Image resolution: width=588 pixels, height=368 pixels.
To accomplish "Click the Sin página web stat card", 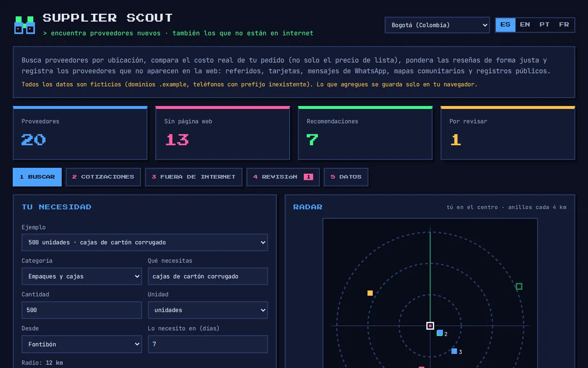I will pos(223,133).
